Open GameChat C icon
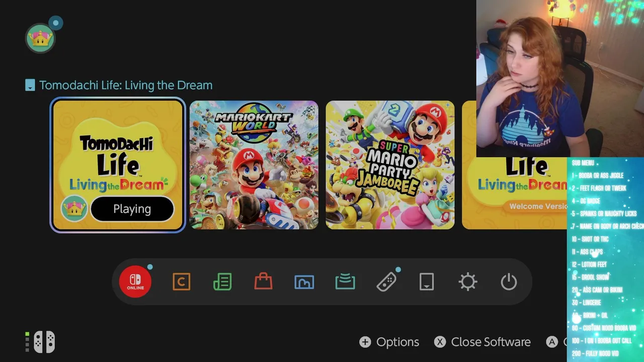Viewport: 644px width, 362px height. [x=182, y=282]
